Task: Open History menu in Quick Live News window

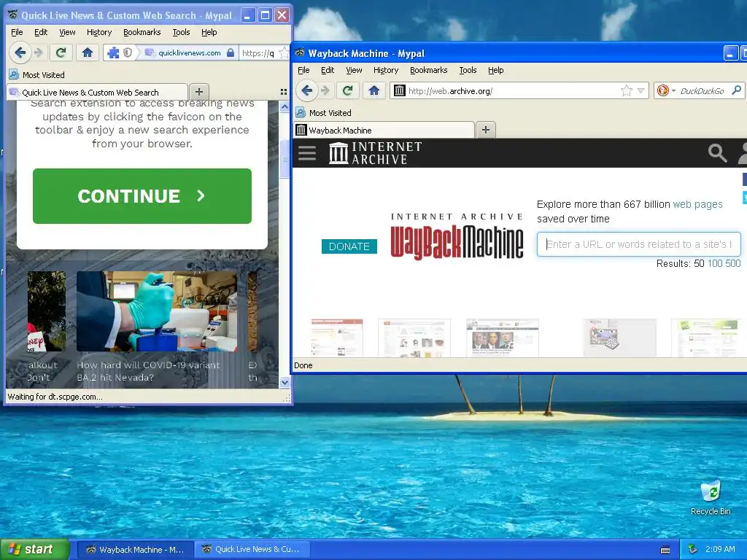Action: click(x=99, y=32)
